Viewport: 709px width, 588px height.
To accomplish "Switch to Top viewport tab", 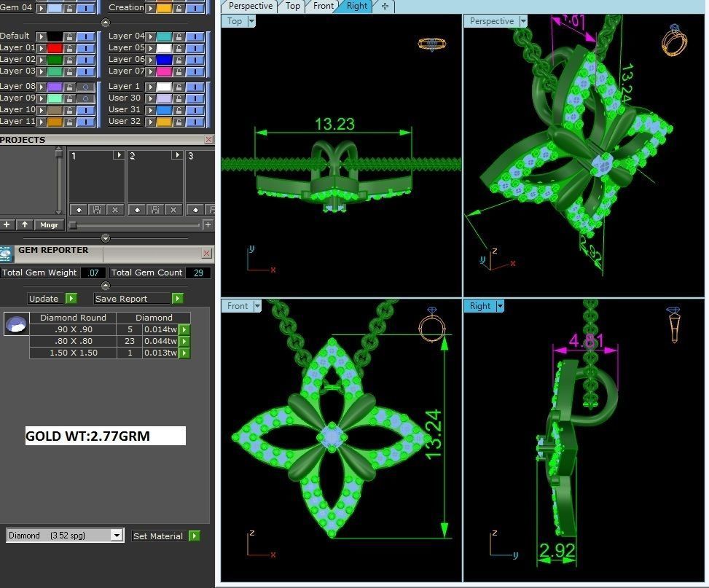I will pyautogui.click(x=292, y=7).
